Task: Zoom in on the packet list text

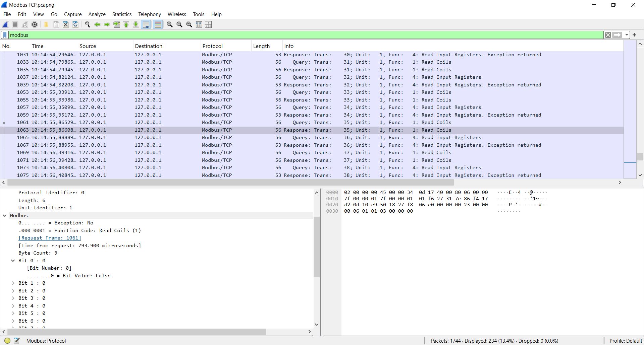Action: point(169,24)
